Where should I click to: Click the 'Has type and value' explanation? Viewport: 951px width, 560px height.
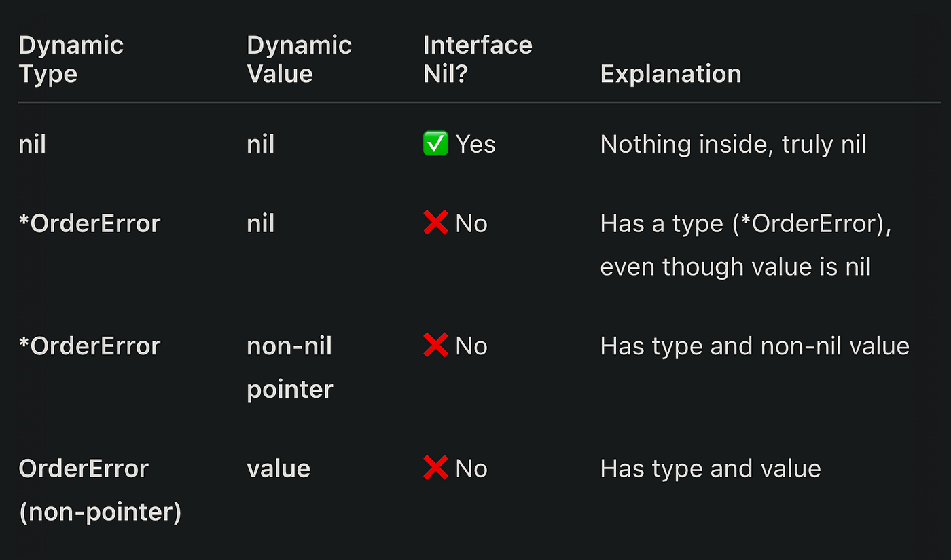point(711,468)
